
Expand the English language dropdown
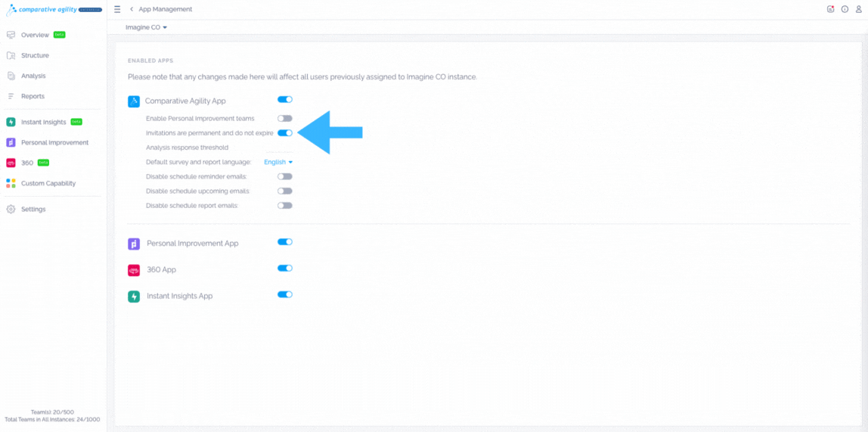tap(277, 162)
